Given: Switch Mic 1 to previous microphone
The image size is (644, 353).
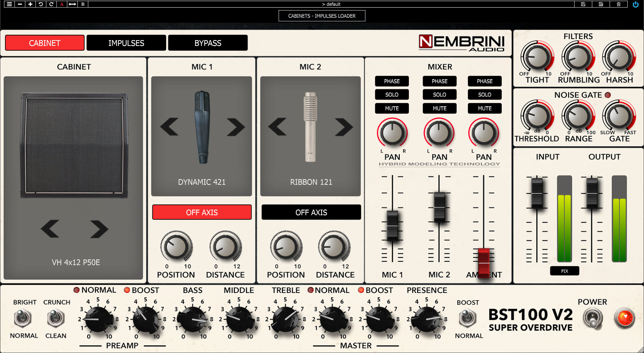Looking at the screenshot, I should pyautogui.click(x=169, y=127).
